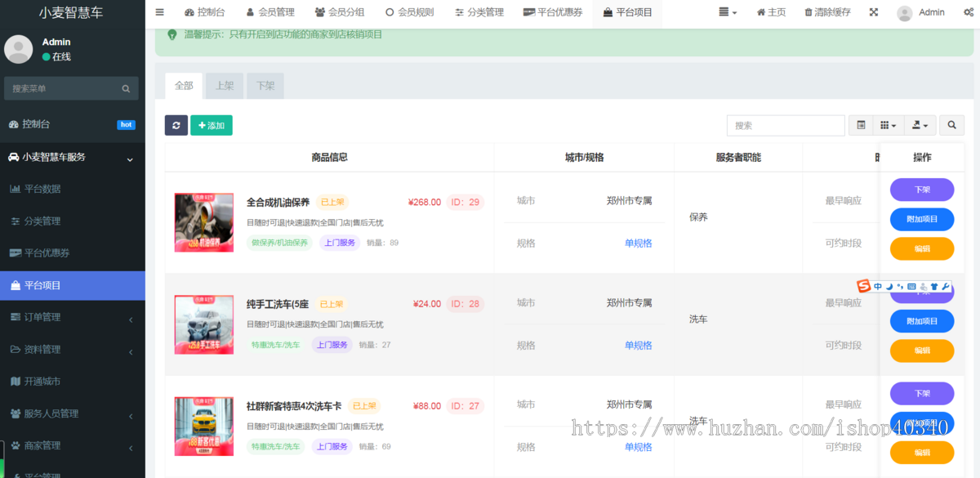Open 开通城市 in the sidebar

(72, 381)
